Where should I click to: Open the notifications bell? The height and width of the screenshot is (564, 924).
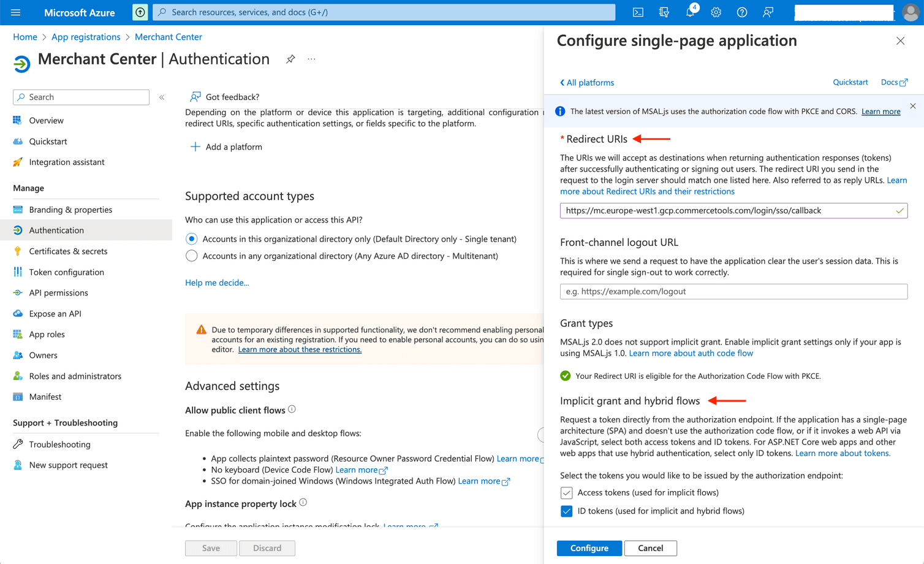(690, 12)
